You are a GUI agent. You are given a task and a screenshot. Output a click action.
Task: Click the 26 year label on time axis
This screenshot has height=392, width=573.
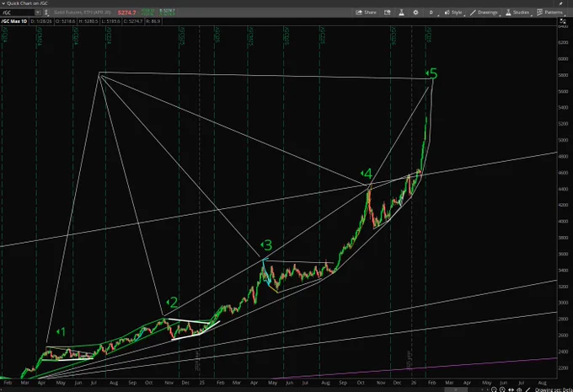click(x=413, y=383)
